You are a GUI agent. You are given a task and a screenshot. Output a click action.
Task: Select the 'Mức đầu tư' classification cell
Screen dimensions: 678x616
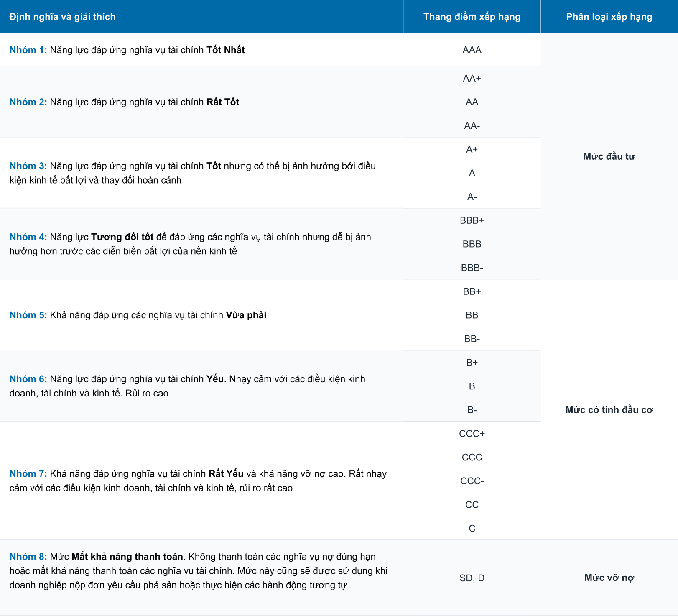click(x=609, y=156)
